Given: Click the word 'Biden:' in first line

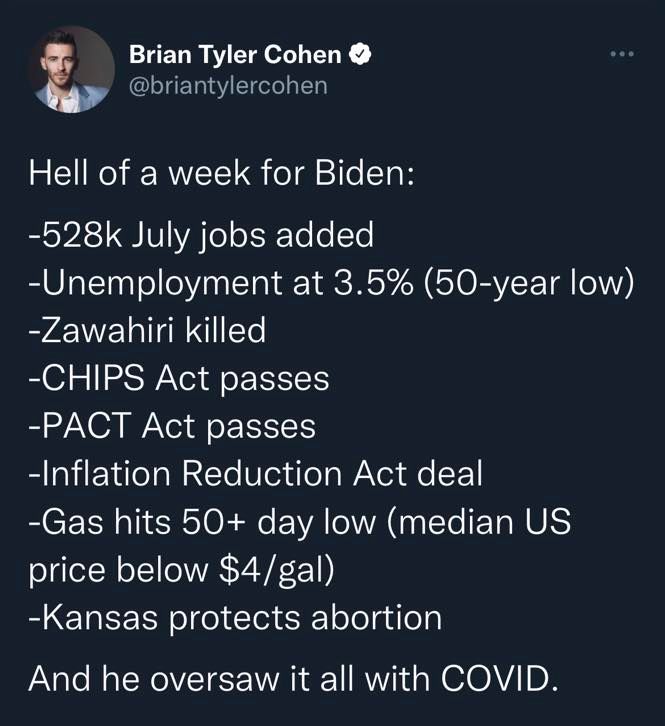Looking at the screenshot, I should tap(364, 174).
